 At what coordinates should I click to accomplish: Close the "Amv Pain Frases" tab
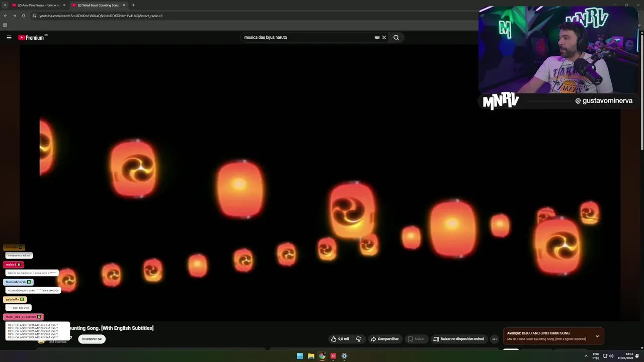[64, 5]
